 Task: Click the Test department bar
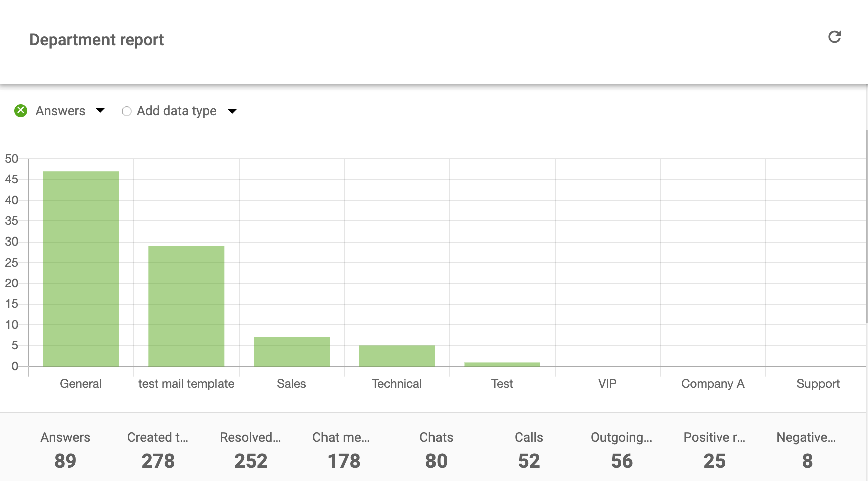[502, 364]
